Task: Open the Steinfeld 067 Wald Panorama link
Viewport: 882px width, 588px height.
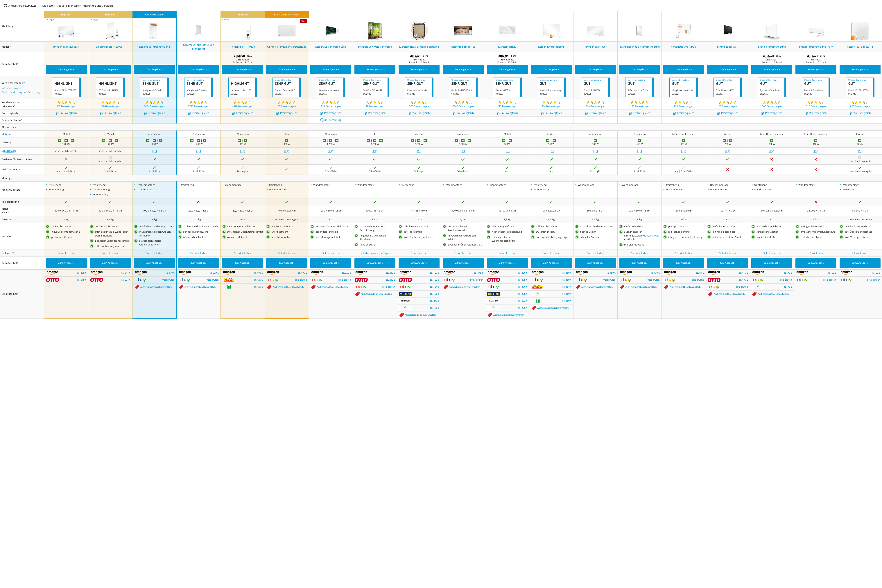Action: (x=375, y=47)
